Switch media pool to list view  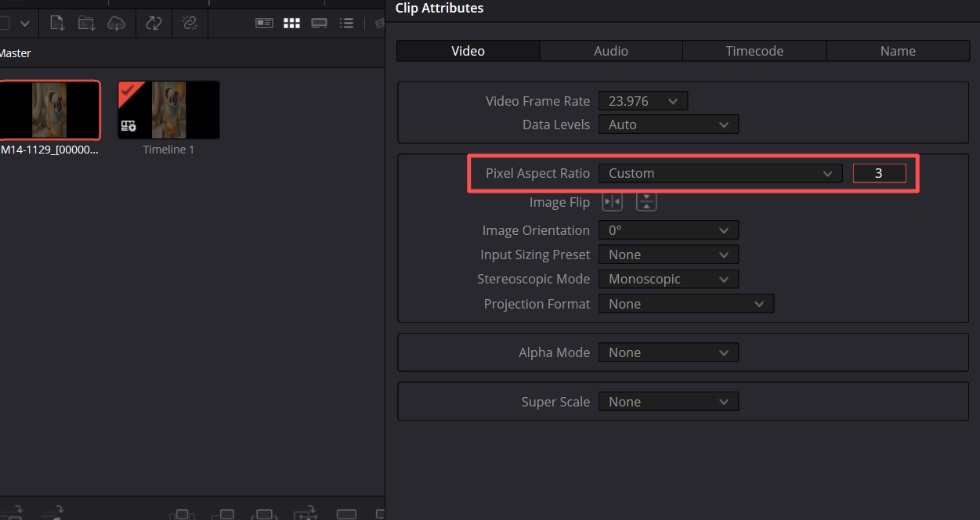pos(346,23)
